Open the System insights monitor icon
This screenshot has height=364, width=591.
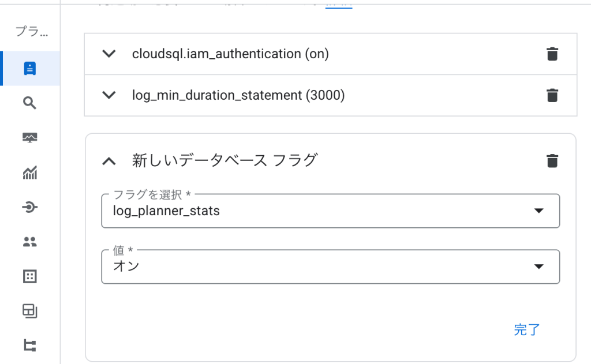click(30, 137)
